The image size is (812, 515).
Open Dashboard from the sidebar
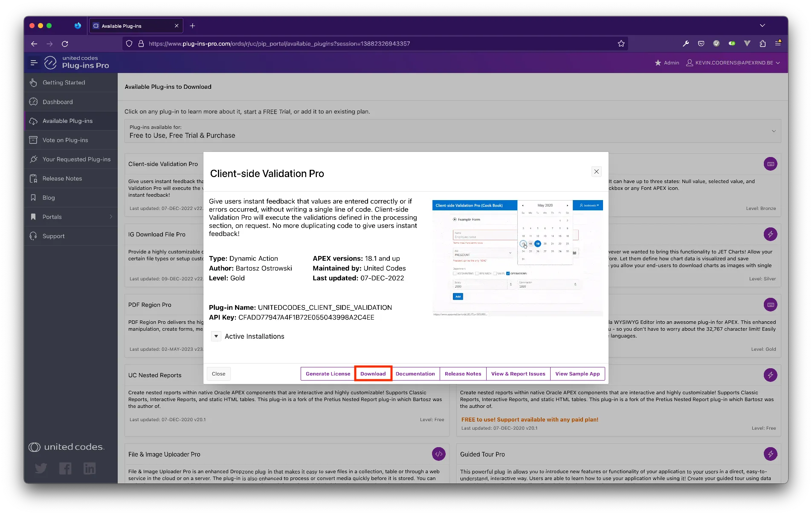pyautogui.click(x=58, y=102)
